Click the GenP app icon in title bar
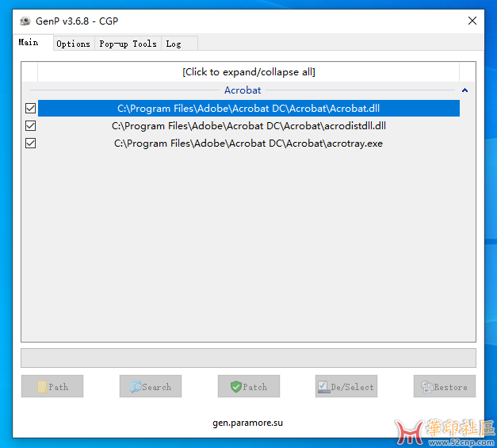 pos(25,21)
